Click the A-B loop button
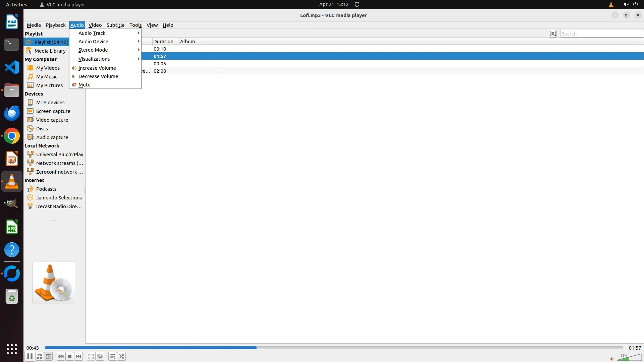Image resolution: width=644 pixels, height=362 pixels. click(x=40, y=356)
